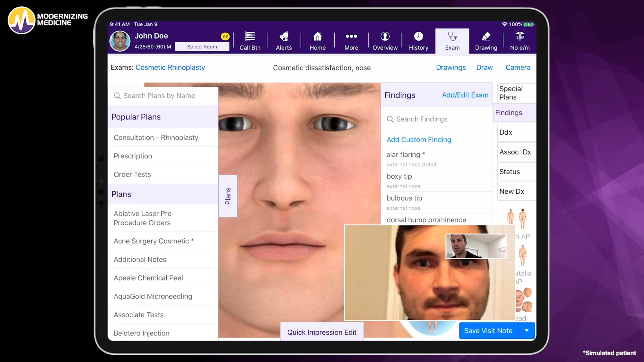The image size is (644, 362).
Task: Open the Drawing pencil icon
Action: 486,36
